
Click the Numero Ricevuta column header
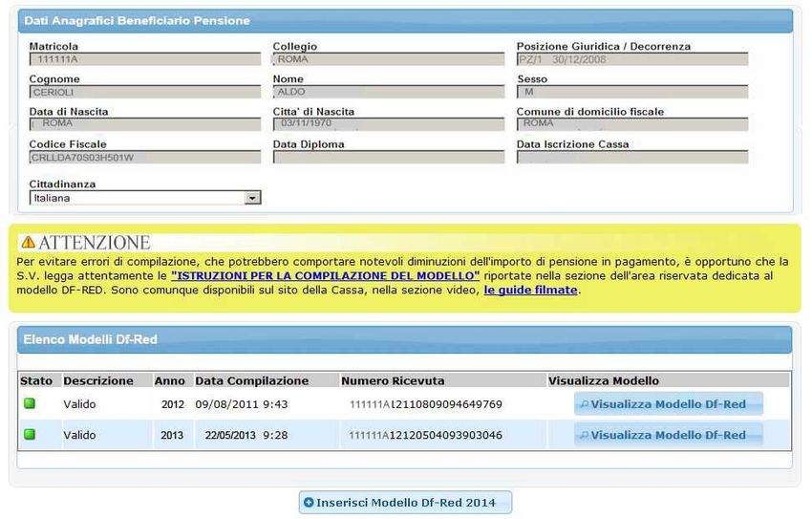click(x=393, y=380)
